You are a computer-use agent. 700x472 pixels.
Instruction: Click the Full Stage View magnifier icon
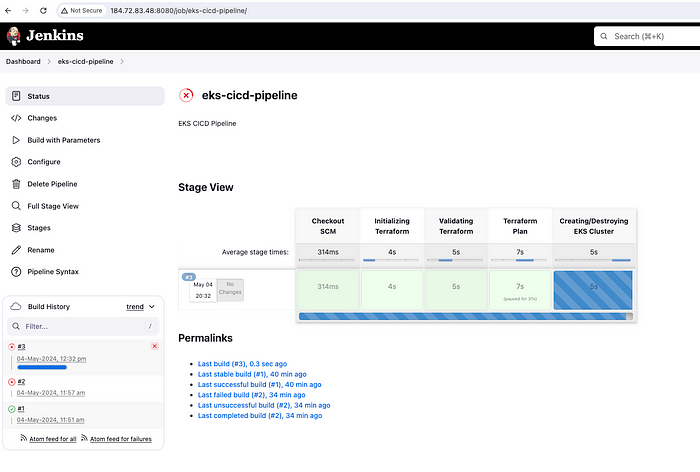pos(16,205)
